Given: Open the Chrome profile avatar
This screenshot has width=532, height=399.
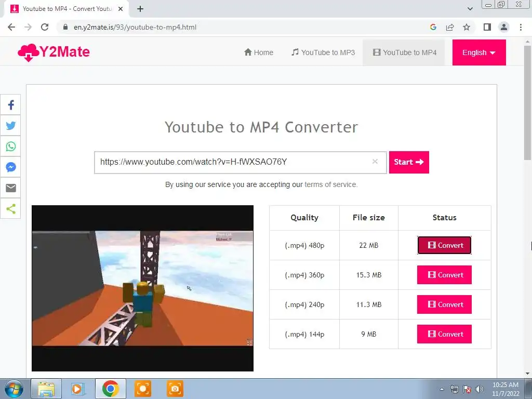Looking at the screenshot, I should click(x=504, y=27).
